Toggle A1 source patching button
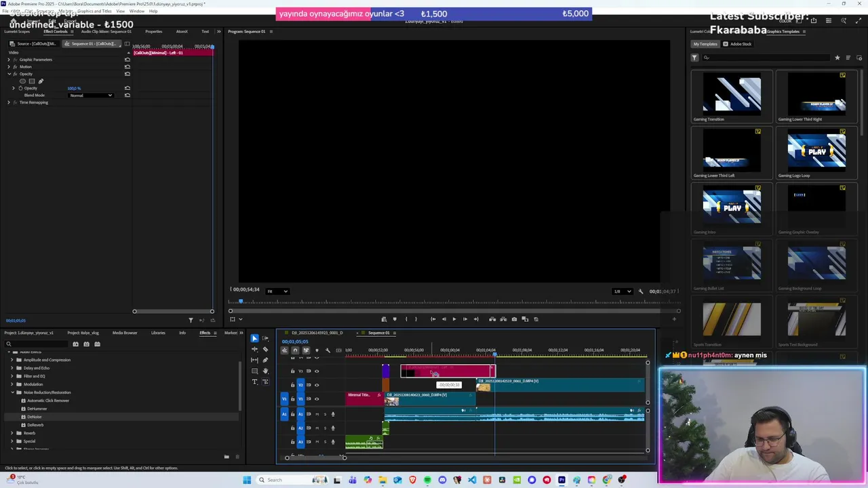Viewport: 868px width, 488px height. pyautogui.click(x=284, y=414)
